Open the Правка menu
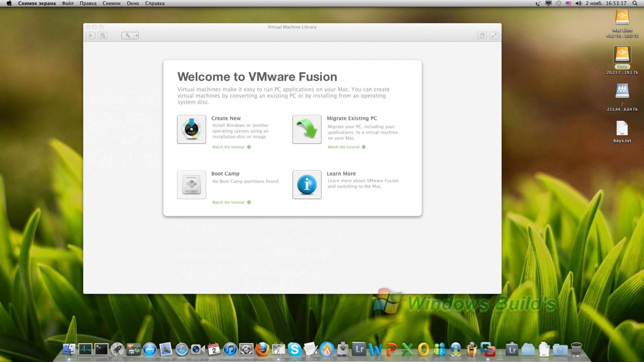This screenshot has width=644, height=362. [88, 3]
